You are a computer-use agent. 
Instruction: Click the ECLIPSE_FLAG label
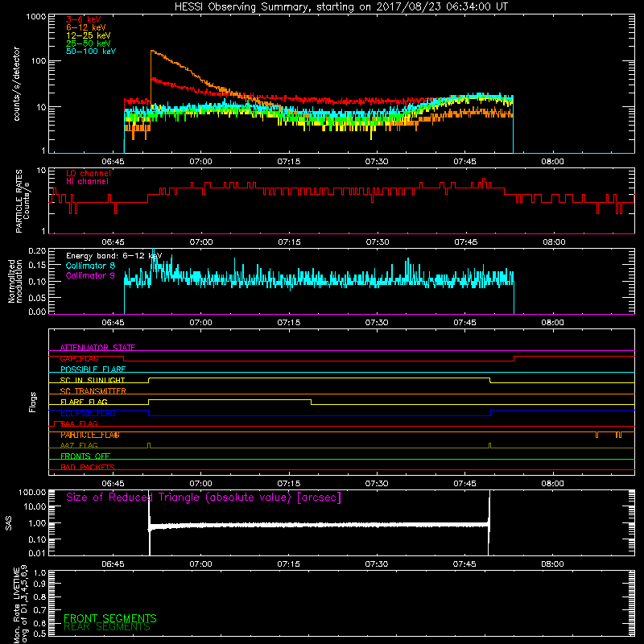coord(88,413)
